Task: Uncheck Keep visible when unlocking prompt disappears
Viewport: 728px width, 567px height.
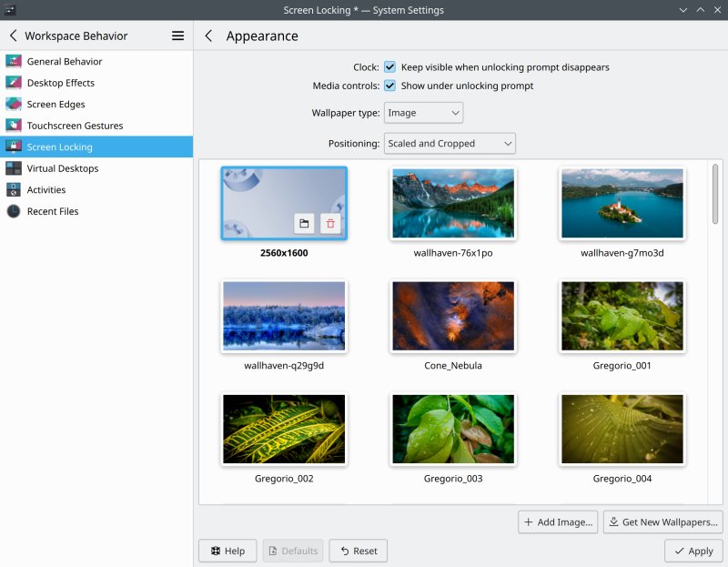Action: (x=389, y=67)
